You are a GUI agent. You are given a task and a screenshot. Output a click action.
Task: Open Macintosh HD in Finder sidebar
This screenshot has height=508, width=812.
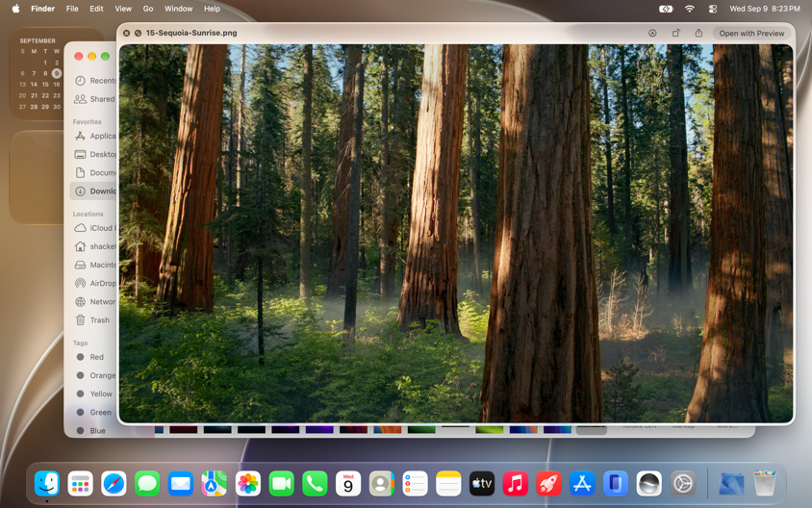pyautogui.click(x=95, y=265)
